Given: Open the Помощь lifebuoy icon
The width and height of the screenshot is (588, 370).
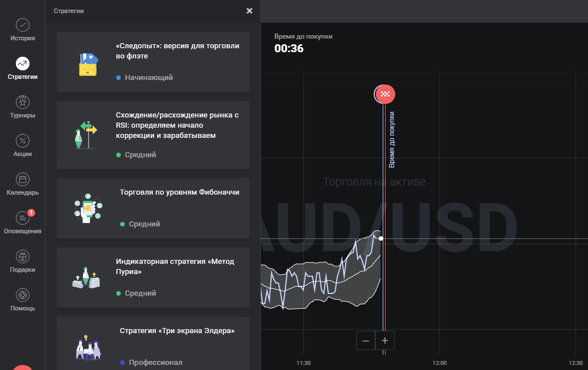Looking at the screenshot, I should coord(23,300).
